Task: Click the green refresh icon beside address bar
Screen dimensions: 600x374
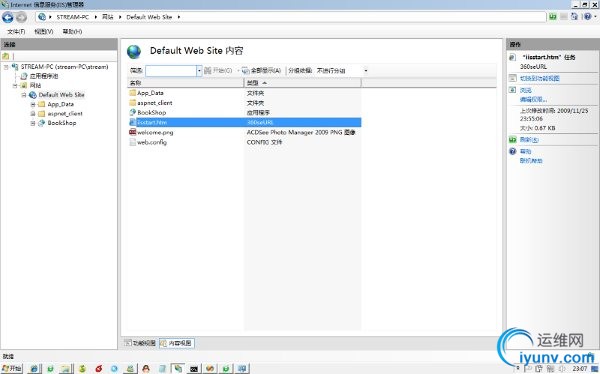Action: click(x=553, y=16)
